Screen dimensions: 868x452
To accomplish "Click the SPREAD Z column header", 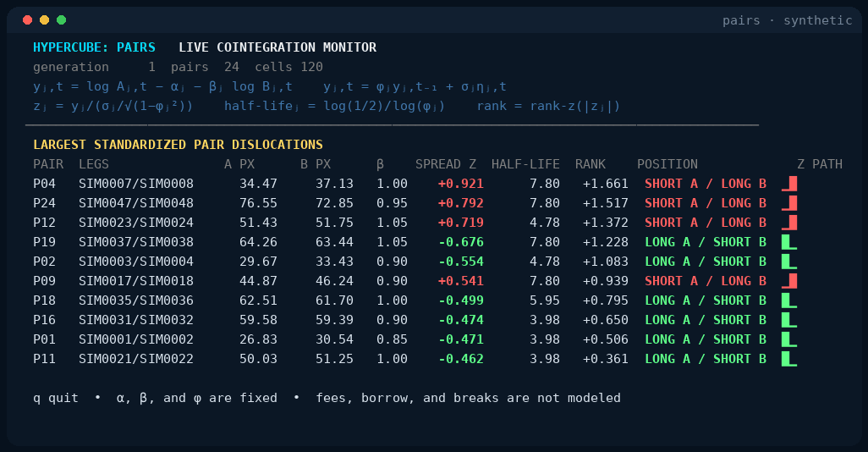I will pyautogui.click(x=446, y=164).
